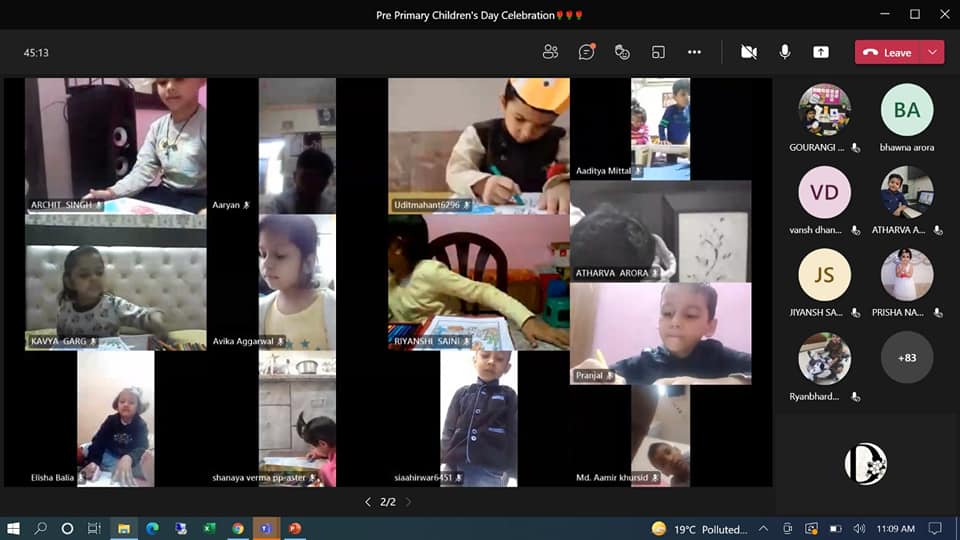The height and width of the screenshot is (540, 960).
Task: Select KAVYA GARG video tile
Action: pos(116,282)
